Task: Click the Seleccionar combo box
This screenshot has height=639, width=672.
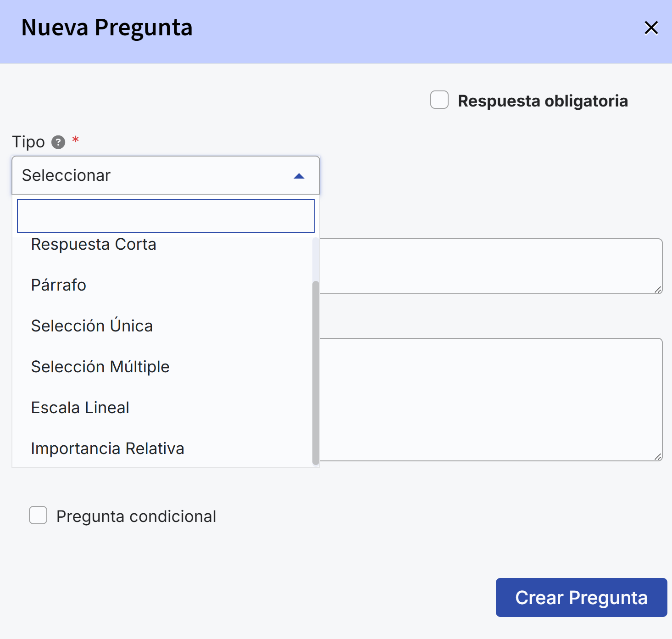Action: [166, 175]
